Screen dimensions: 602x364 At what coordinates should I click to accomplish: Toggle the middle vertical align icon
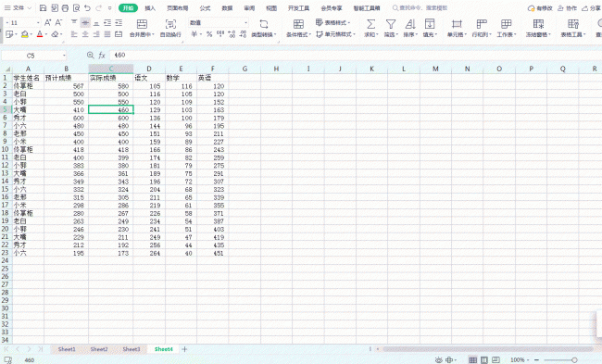(x=85, y=22)
